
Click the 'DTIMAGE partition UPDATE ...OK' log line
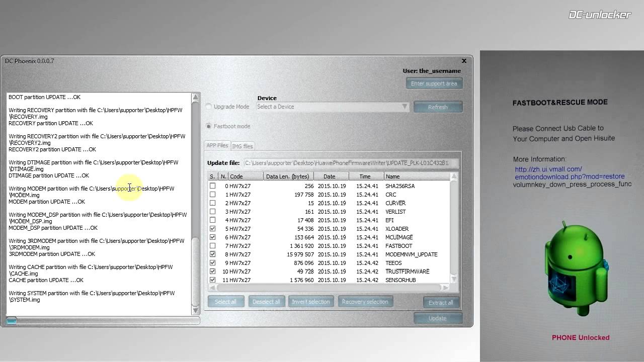click(x=49, y=175)
